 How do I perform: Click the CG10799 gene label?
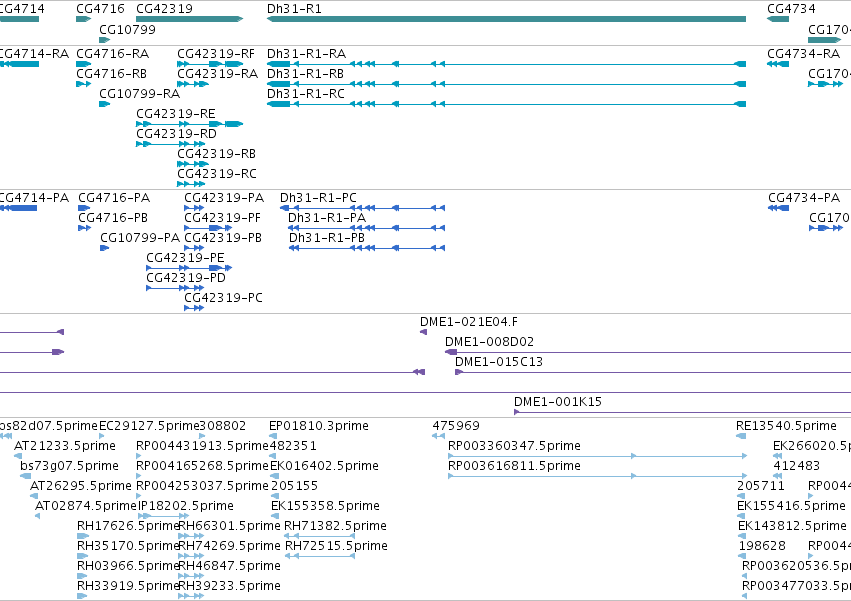[127, 29]
